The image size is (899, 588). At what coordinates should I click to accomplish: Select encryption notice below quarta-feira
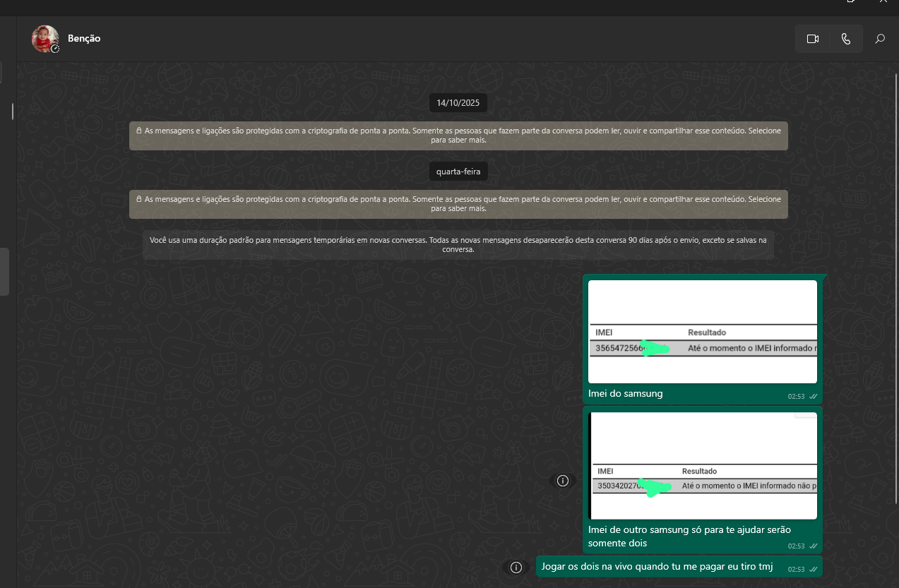pyautogui.click(x=458, y=204)
